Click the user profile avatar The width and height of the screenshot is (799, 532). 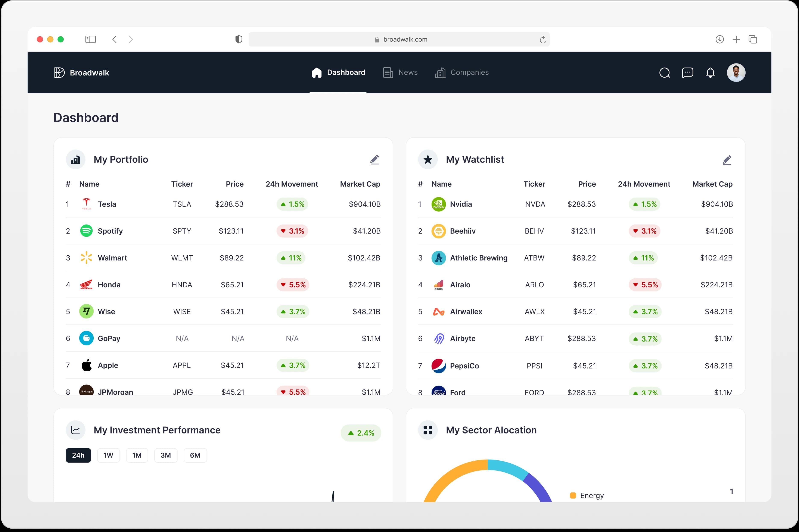click(736, 73)
